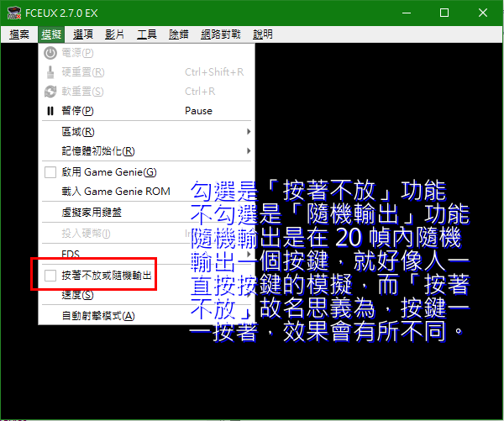Minimize the FCEUX window
504x421 pixels.
[x=407, y=13]
